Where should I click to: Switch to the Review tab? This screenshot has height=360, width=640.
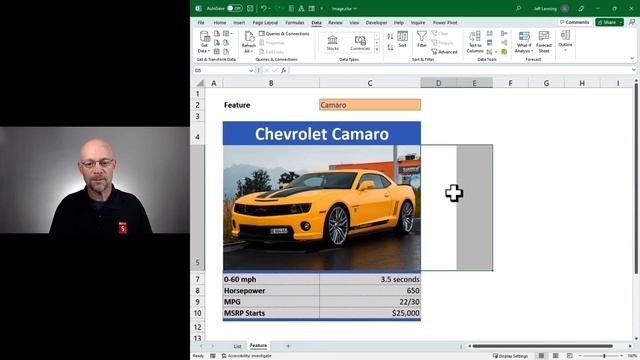coord(335,22)
